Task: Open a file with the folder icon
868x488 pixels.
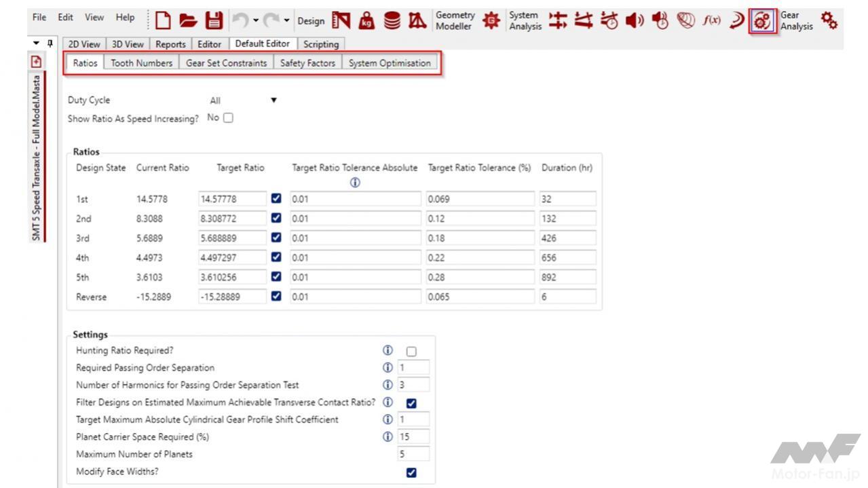Action: point(188,20)
